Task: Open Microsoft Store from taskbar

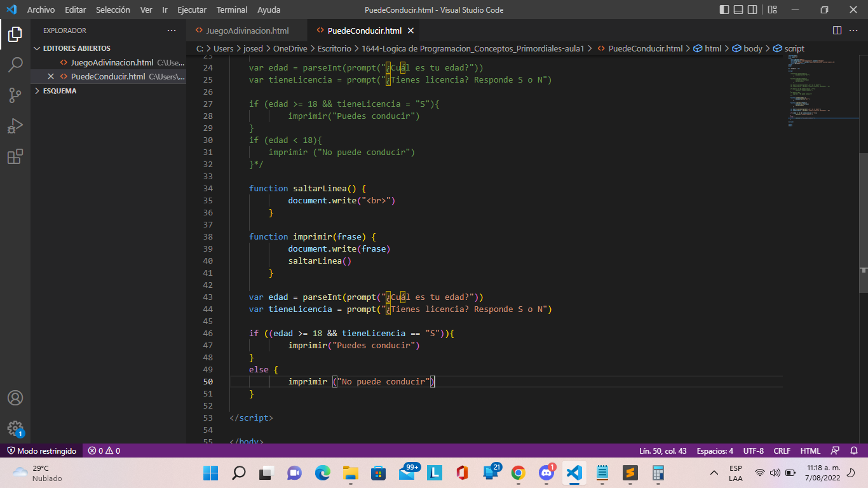Action: coord(379,473)
